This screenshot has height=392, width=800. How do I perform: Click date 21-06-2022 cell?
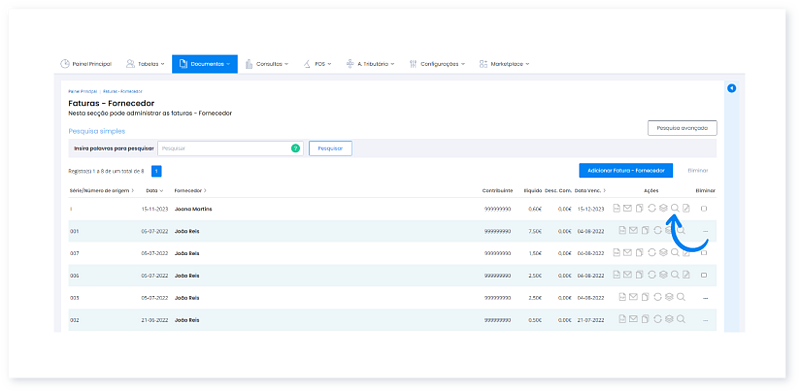(x=155, y=320)
